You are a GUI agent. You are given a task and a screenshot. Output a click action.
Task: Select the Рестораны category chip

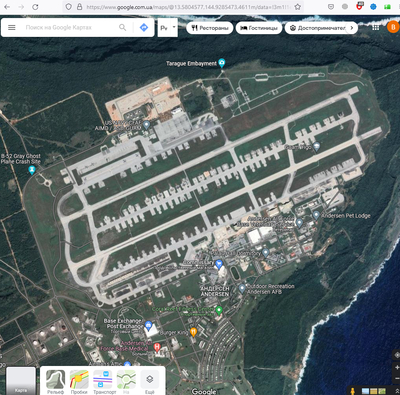(x=211, y=28)
